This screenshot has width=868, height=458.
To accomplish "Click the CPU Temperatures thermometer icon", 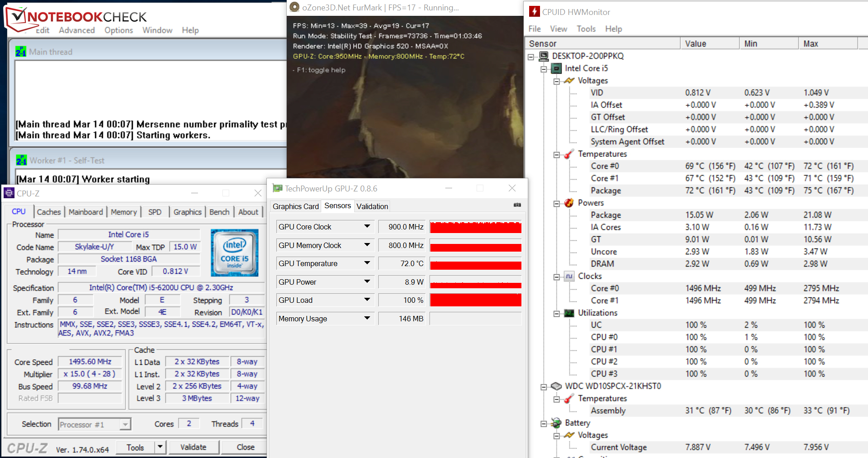I will [x=569, y=154].
